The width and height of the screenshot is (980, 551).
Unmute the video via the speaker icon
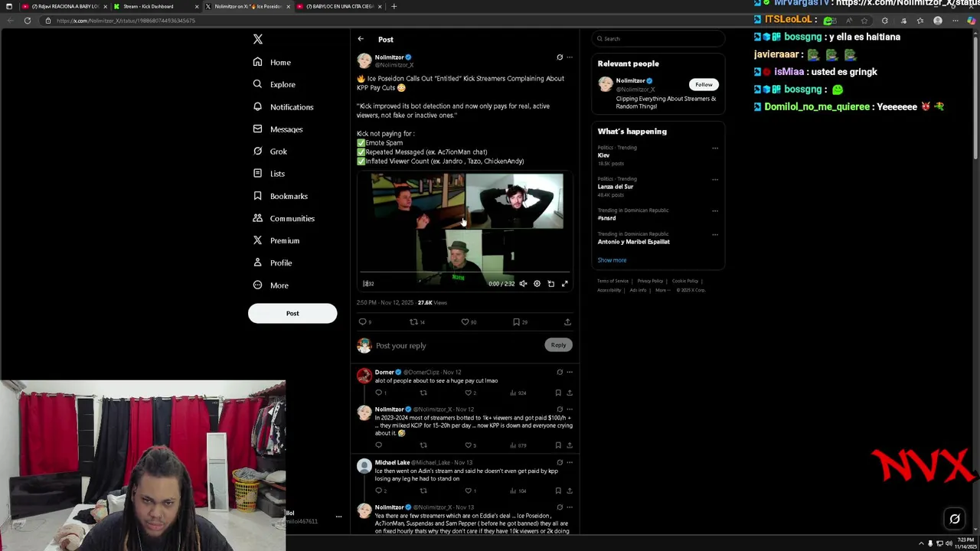pyautogui.click(x=523, y=284)
